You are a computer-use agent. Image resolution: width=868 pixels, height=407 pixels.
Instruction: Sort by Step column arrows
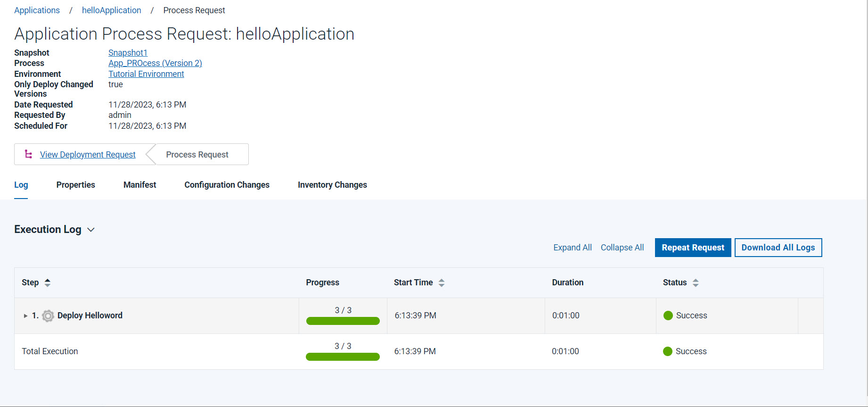[x=47, y=282]
